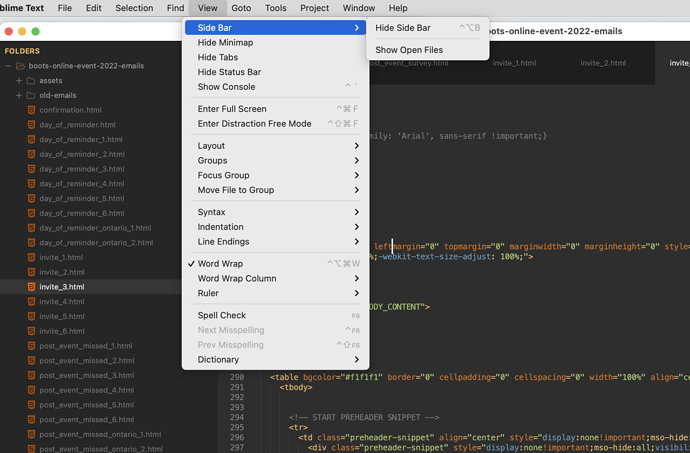Click the file icon beside day_of_reminder_ontario_1.html
The image size is (690, 453).
click(x=32, y=228)
